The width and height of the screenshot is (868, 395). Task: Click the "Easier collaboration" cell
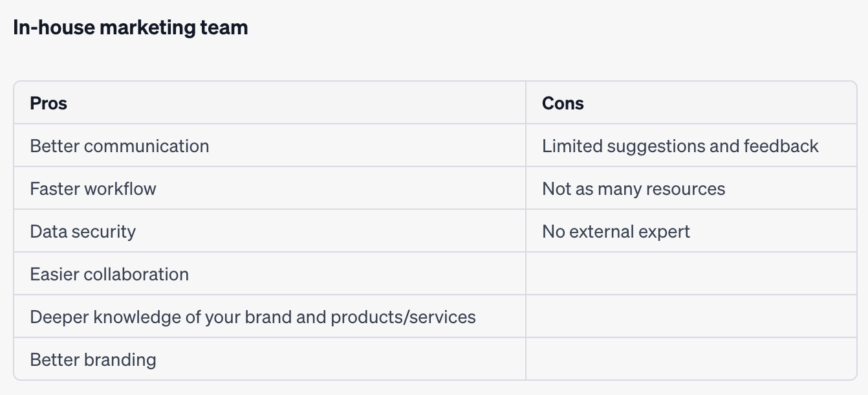pyautogui.click(x=109, y=275)
